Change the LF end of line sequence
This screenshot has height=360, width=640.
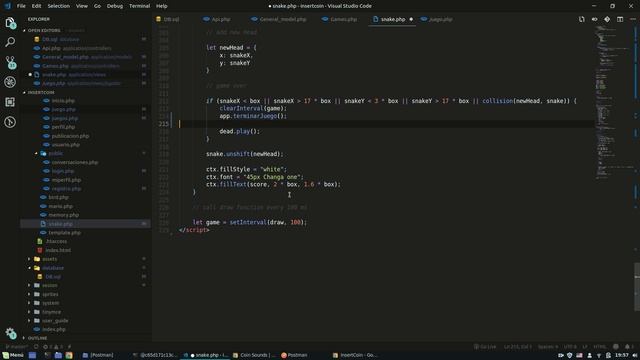585,347
